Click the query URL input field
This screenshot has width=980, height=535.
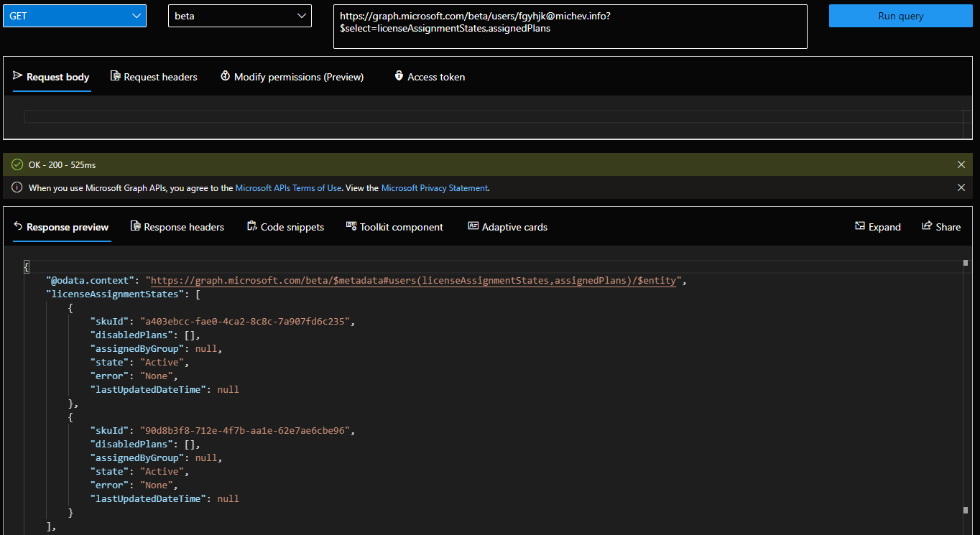pyautogui.click(x=570, y=27)
